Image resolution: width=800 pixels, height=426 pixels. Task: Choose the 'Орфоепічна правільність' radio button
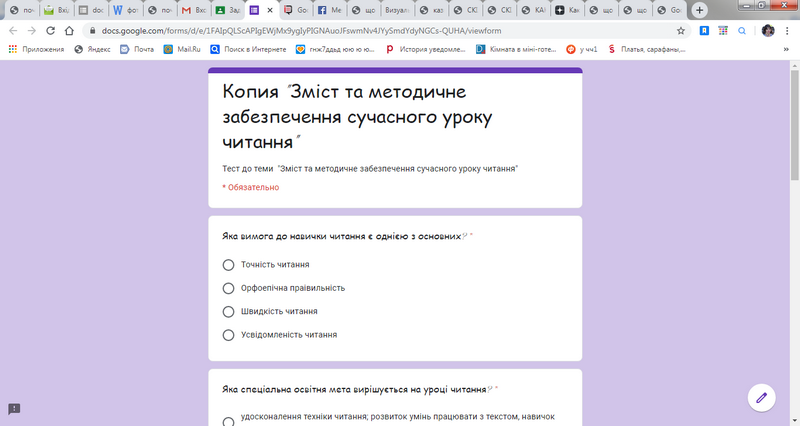pyautogui.click(x=229, y=288)
